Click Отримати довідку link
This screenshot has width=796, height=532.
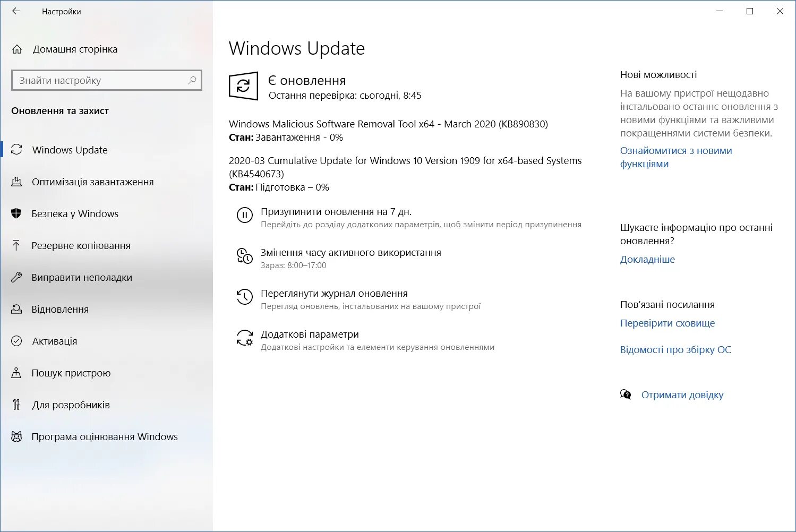pyautogui.click(x=682, y=394)
